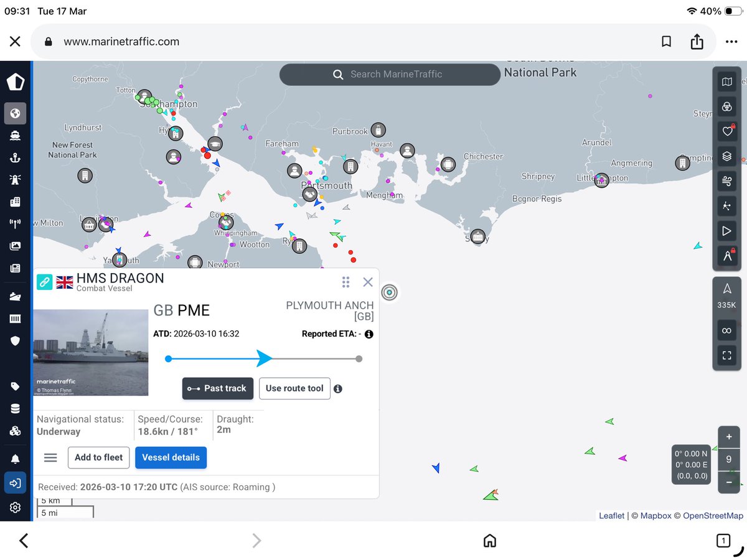This screenshot has width=747, height=560.
Task: Click the info icon beside Reported ETA
Action: tap(369, 334)
